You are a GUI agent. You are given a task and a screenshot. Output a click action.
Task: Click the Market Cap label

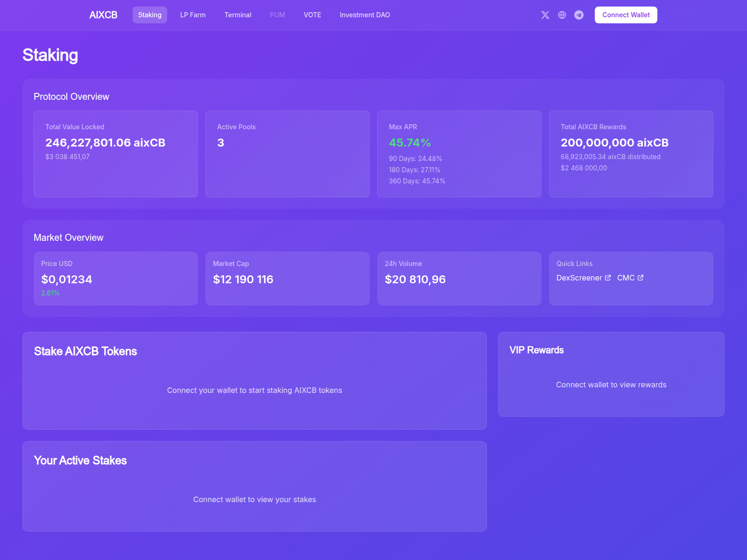(x=231, y=264)
